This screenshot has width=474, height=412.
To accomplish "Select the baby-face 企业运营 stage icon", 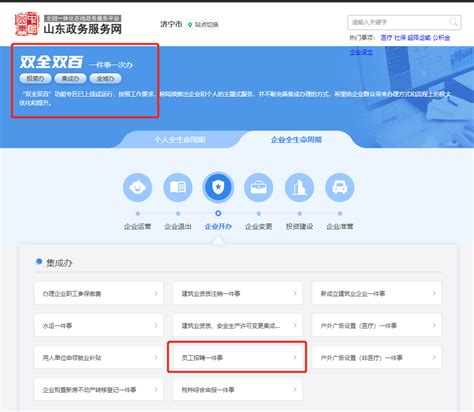I will point(137,188).
